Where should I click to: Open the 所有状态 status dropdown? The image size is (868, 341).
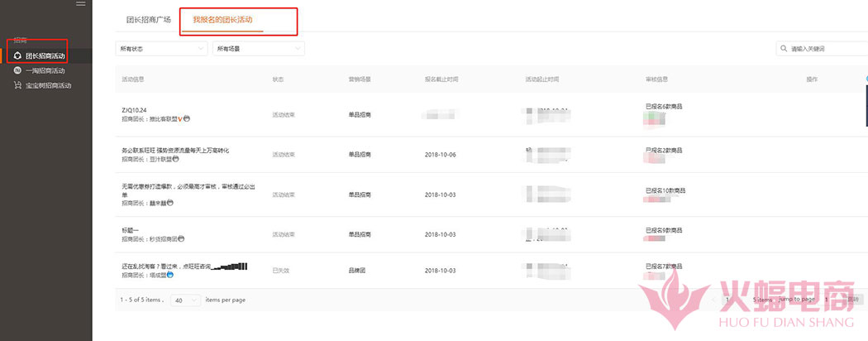coord(161,49)
